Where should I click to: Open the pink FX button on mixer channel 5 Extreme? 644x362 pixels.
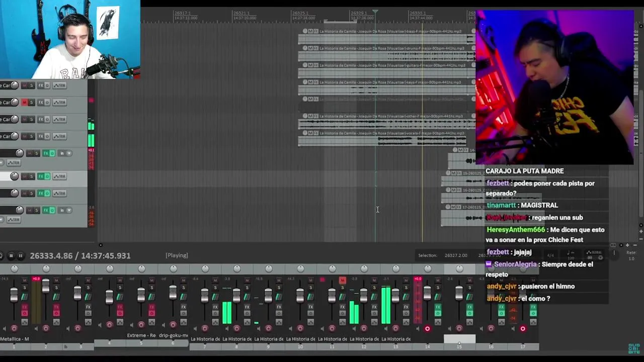coord(151,307)
